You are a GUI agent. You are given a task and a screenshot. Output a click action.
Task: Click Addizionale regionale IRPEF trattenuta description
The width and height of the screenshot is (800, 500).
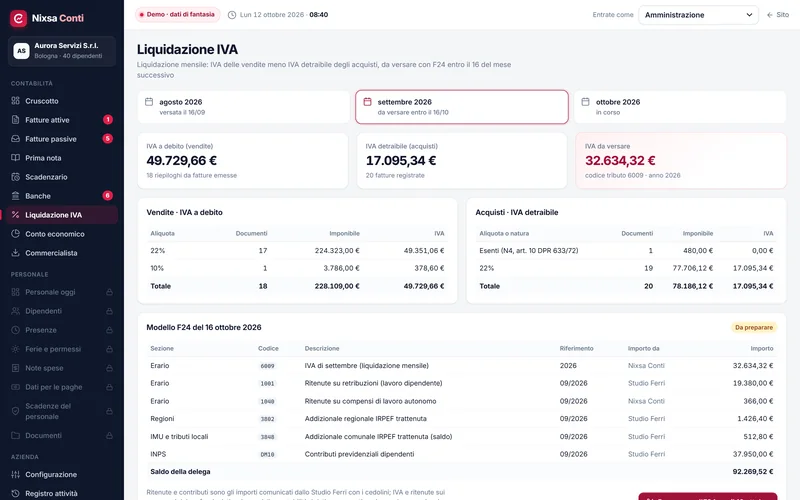click(365, 418)
